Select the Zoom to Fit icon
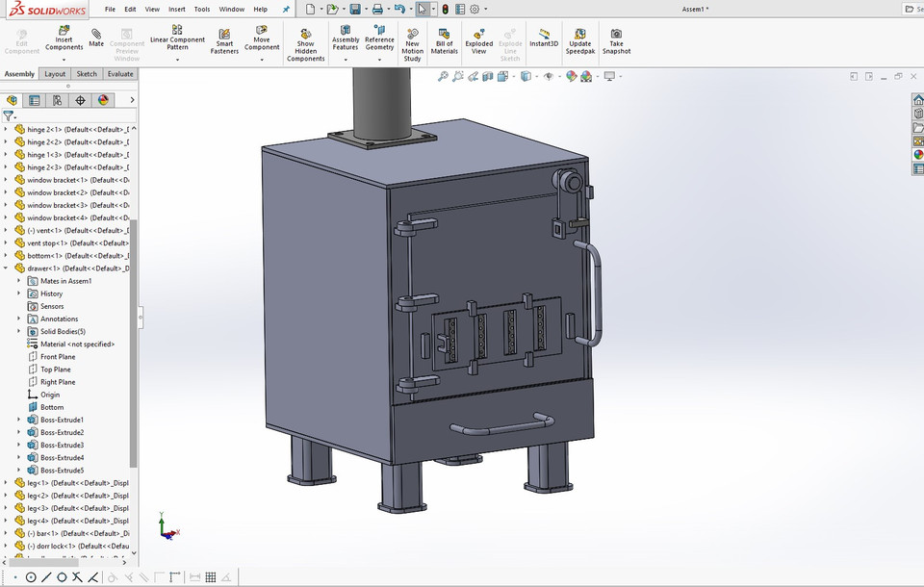Image resolution: width=924 pixels, height=587 pixels. click(442, 76)
